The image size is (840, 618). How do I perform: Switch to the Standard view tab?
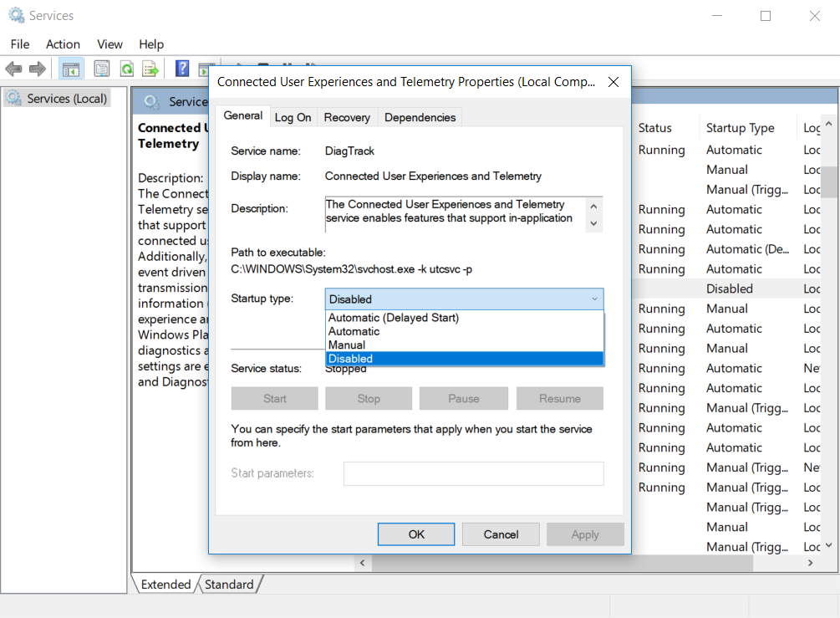coord(229,585)
